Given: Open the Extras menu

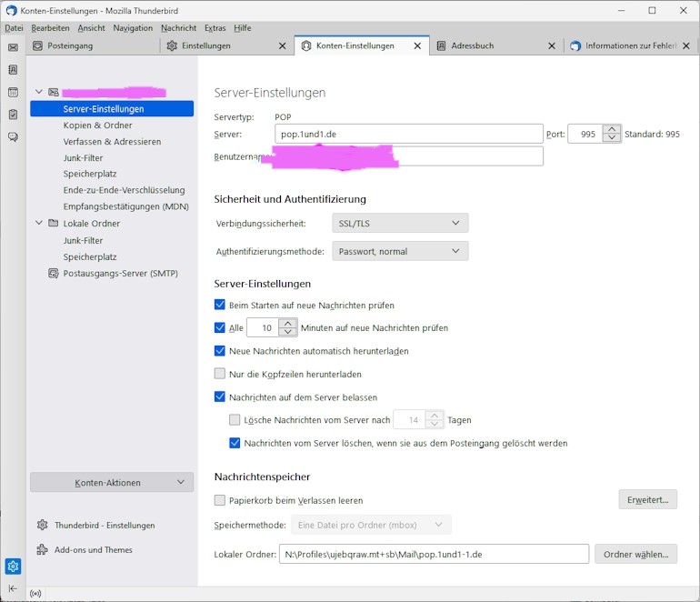Looking at the screenshot, I should (x=215, y=27).
